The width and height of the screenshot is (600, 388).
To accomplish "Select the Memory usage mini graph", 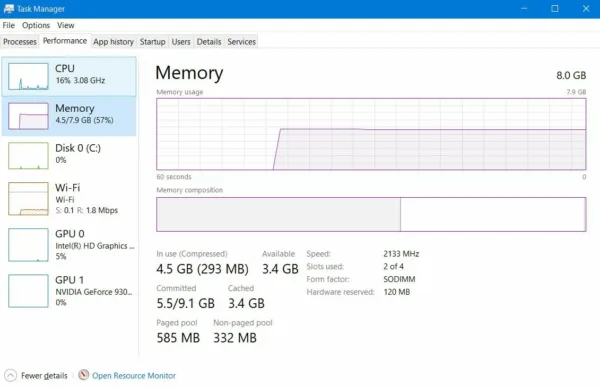I will [28, 116].
